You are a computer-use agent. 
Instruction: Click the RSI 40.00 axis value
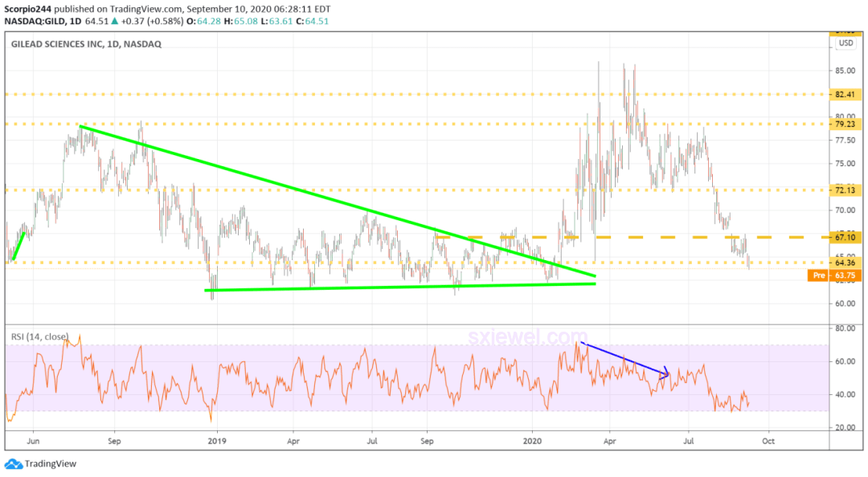point(845,394)
